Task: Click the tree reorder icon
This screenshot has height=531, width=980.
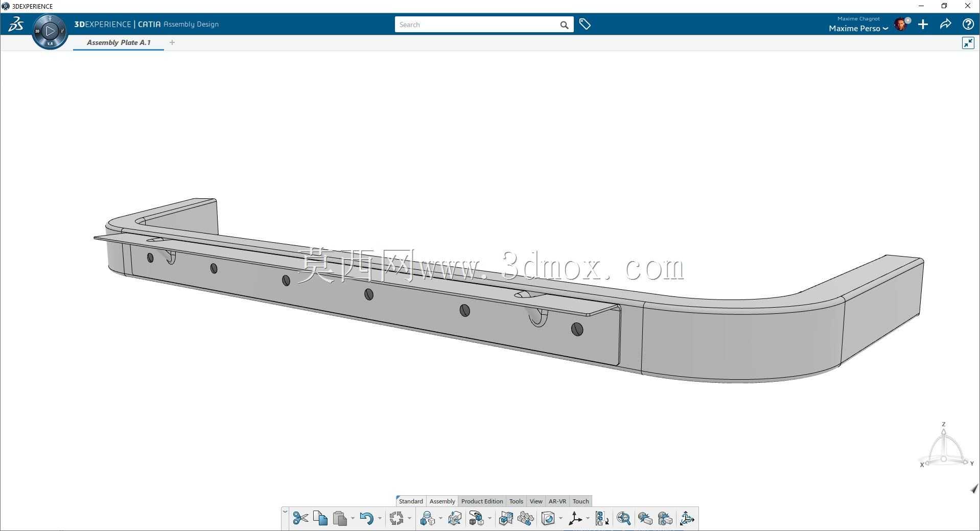Action: pos(602,518)
